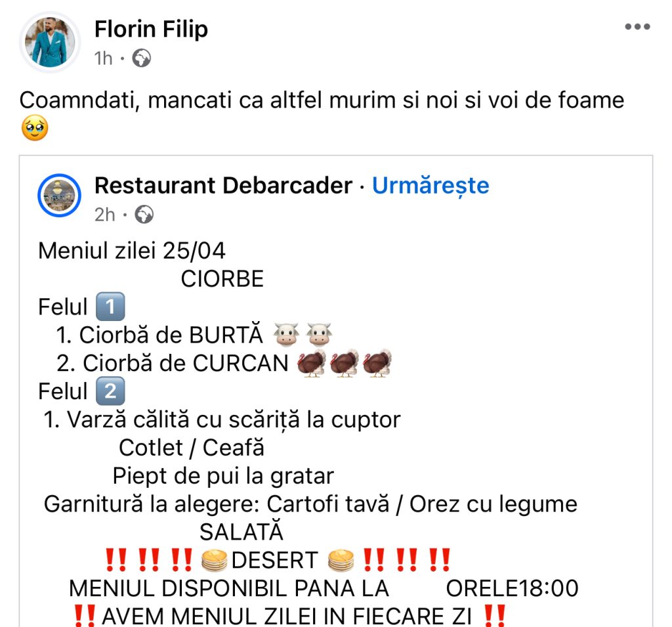Screen dimensions: 672x627
Task: Tap the globe icon beside 2h
Action: [x=144, y=215]
